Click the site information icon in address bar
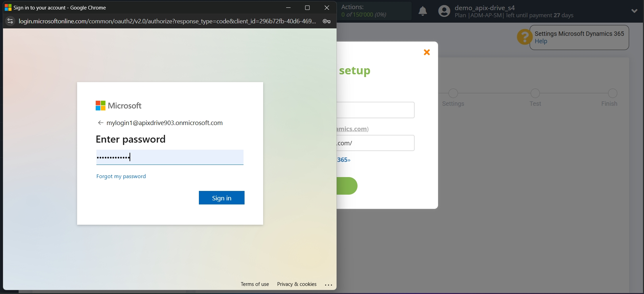 (10, 21)
